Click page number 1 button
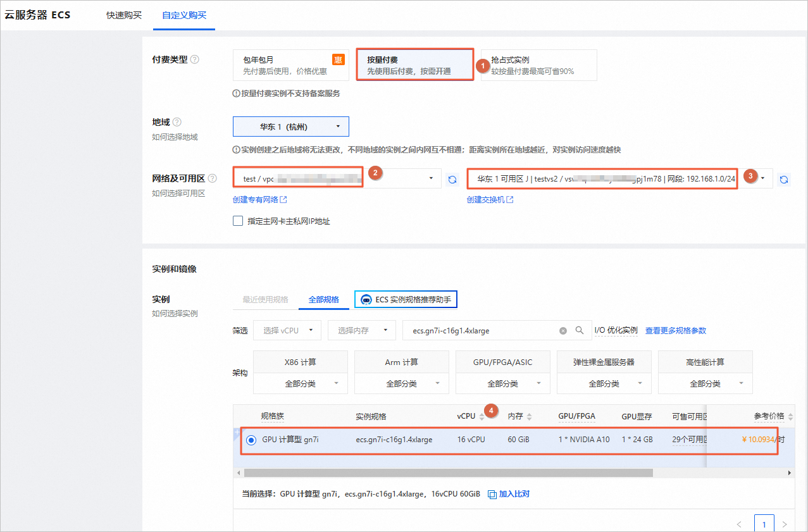 pyautogui.click(x=764, y=524)
